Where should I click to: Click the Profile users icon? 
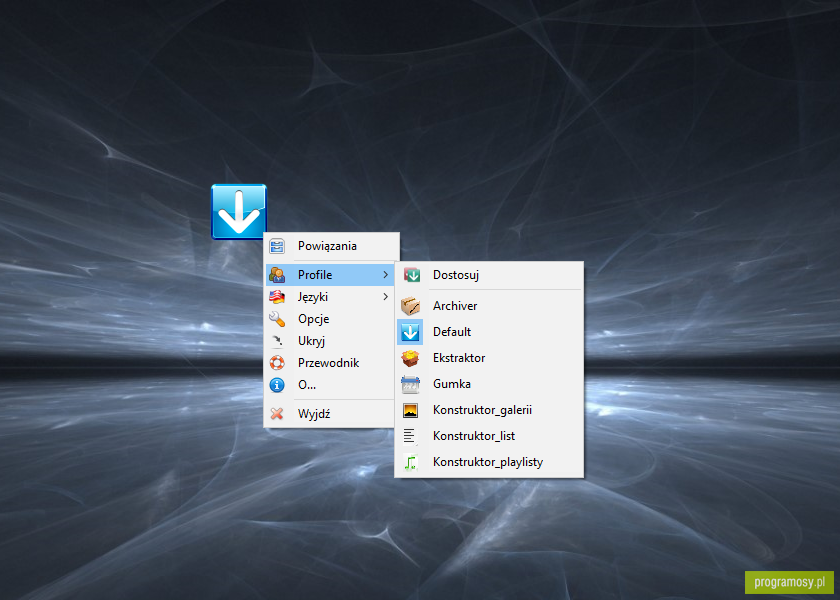[x=277, y=275]
